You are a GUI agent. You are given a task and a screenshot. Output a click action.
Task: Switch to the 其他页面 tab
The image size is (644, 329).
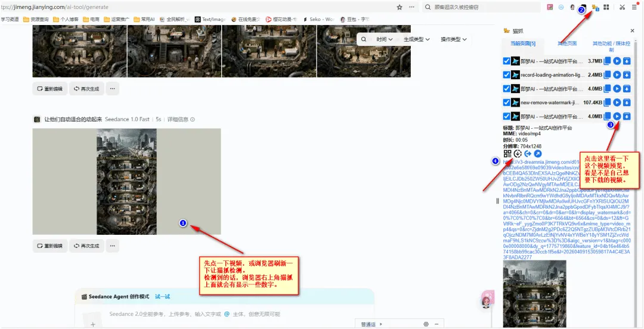(567, 44)
